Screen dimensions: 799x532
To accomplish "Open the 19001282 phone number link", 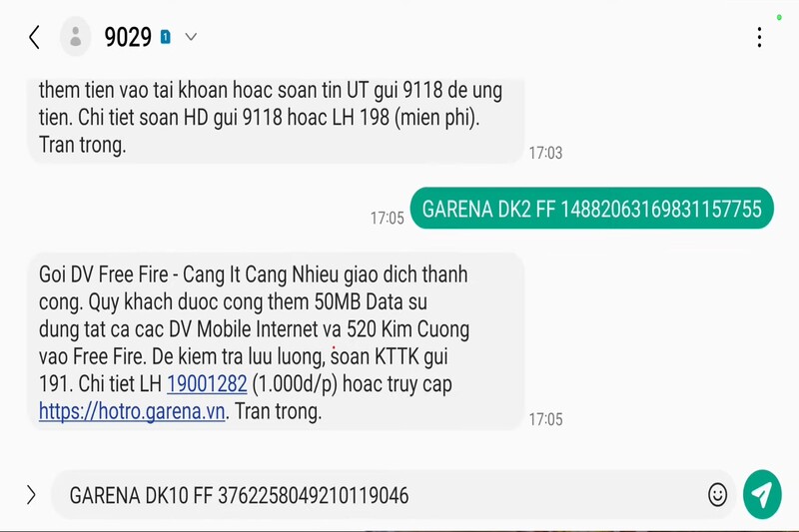I will coord(207,384).
